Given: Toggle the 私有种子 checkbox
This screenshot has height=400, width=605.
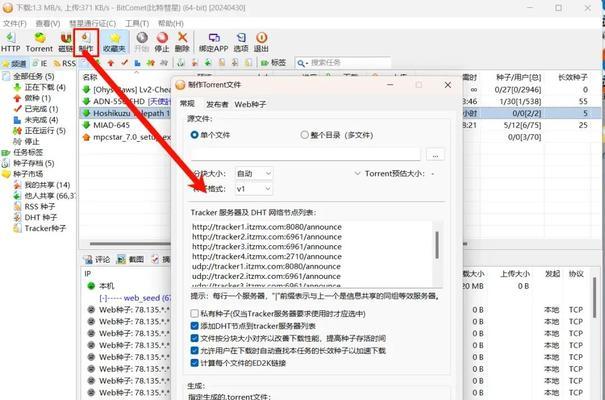Looking at the screenshot, I should click(194, 313).
